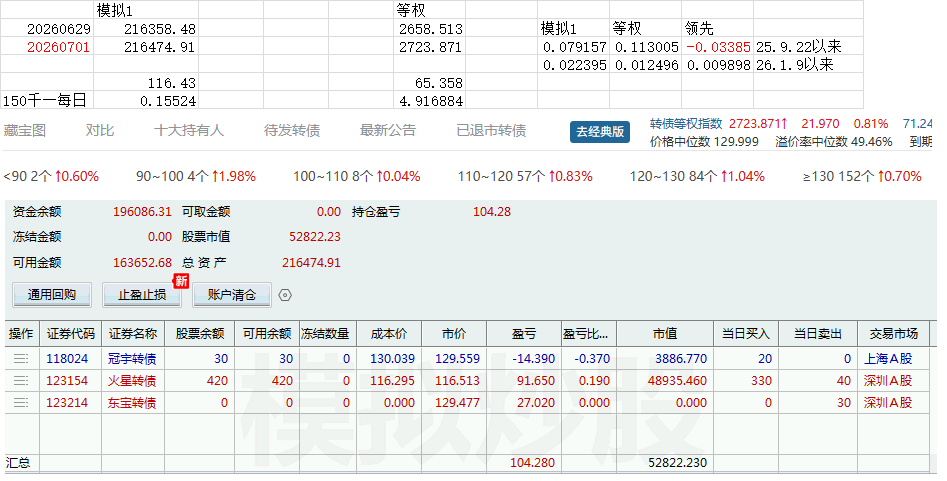
Task: Select security code 123154
Action: (x=67, y=381)
